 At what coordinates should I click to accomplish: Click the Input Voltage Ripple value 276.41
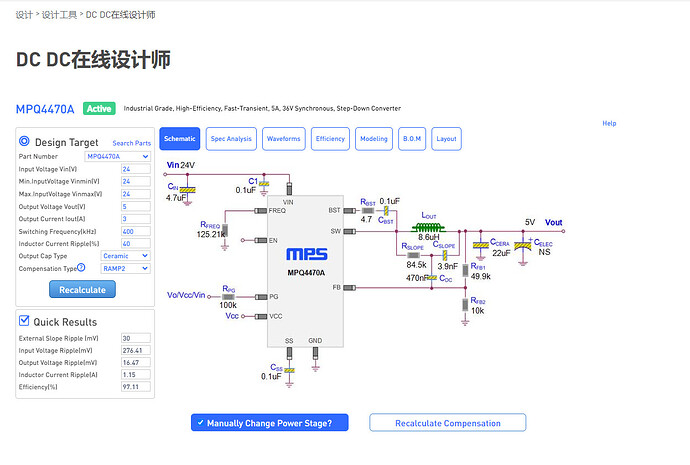coord(136,351)
